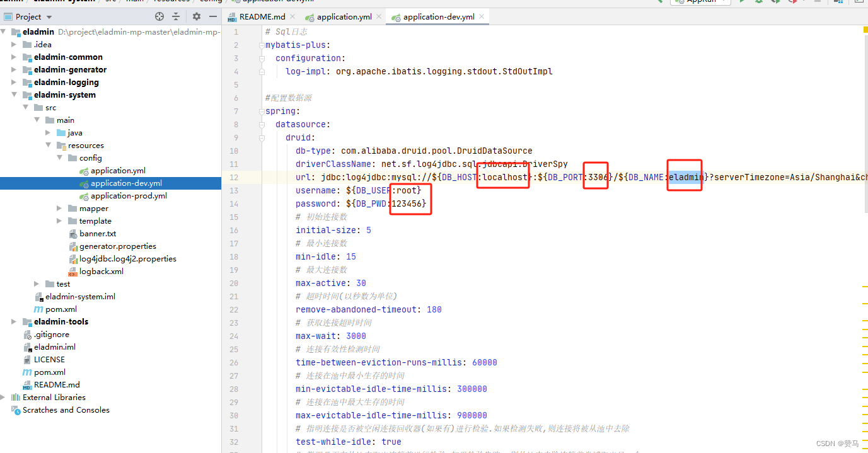The height and width of the screenshot is (453, 868).
Task: Click a marker on the editor error stripe
Action: [864, 287]
